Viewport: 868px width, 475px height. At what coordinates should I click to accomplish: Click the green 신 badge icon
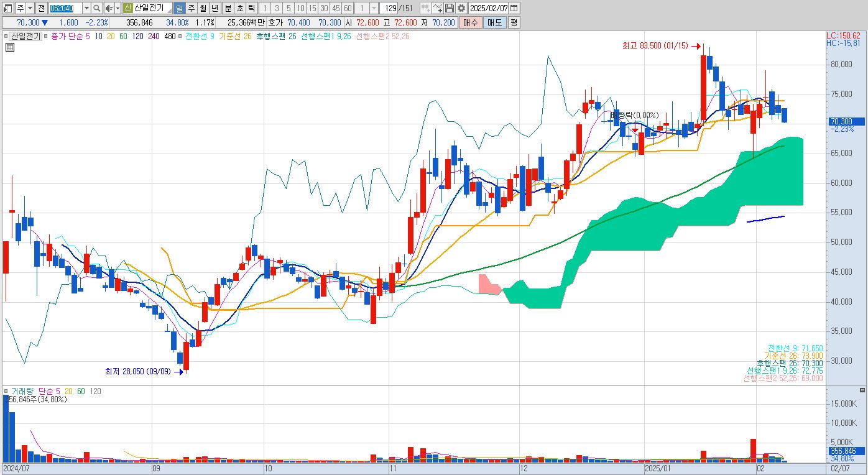pyautogui.click(x=127, y=8)
